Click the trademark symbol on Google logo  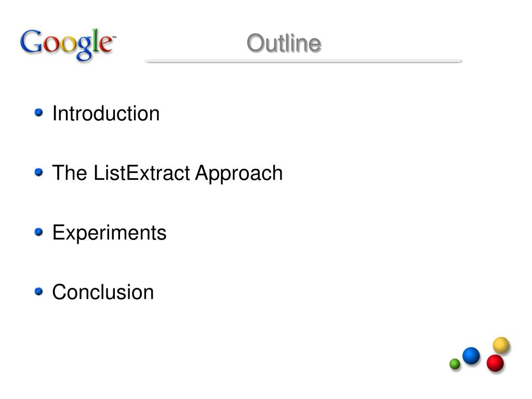pyautogui.click(x=114, y=37)
